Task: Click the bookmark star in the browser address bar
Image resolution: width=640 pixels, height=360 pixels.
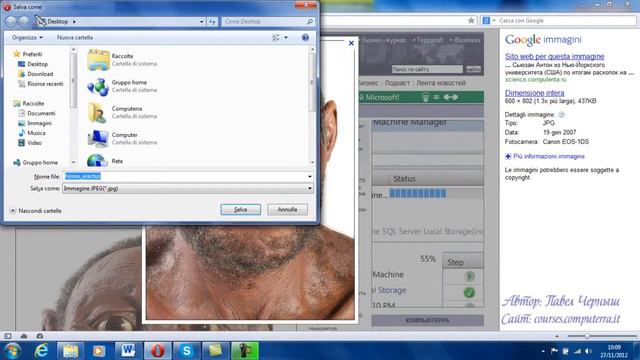Action: coord(471,20)
